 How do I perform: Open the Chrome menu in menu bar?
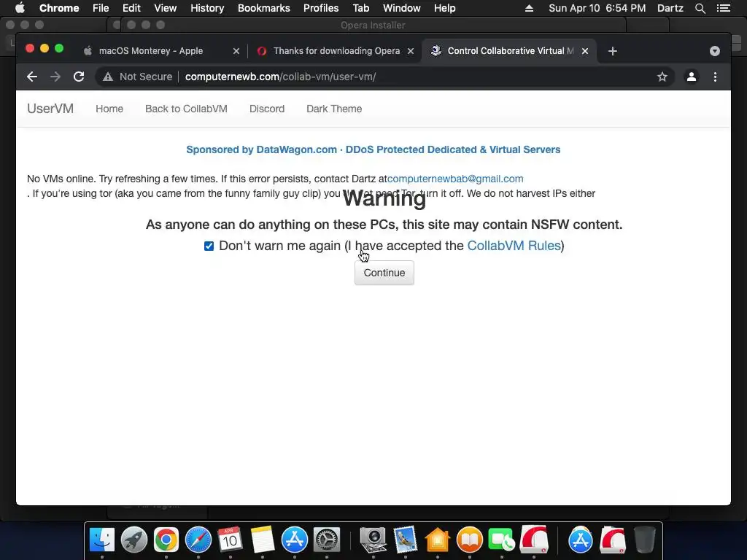[x=59, y=8]
